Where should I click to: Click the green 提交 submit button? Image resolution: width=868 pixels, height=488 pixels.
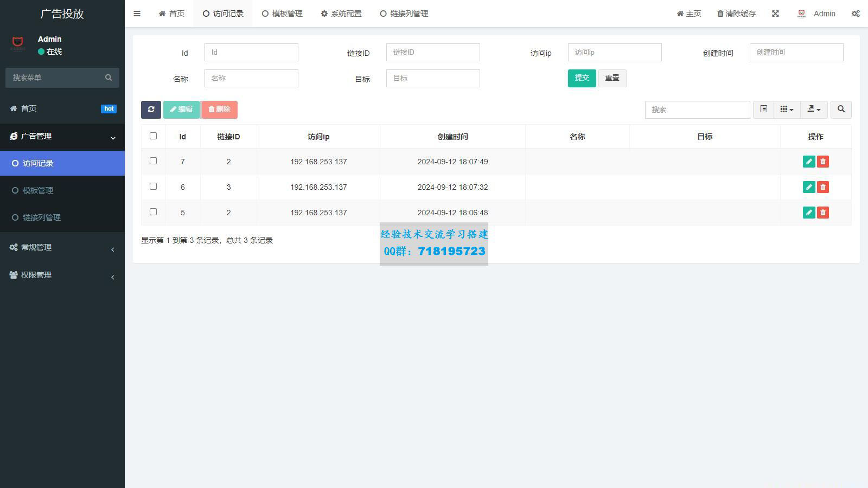pos(582,78)
